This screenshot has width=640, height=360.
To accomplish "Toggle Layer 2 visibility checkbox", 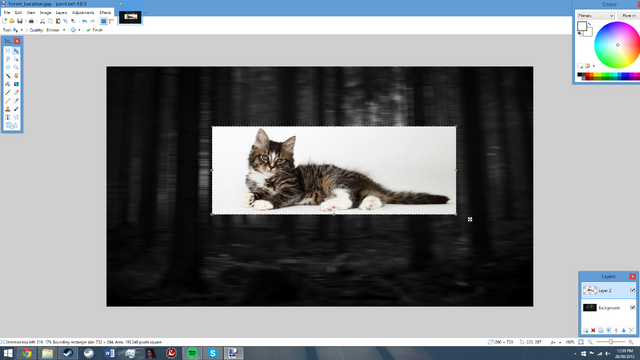I will (x=632, y=290).
